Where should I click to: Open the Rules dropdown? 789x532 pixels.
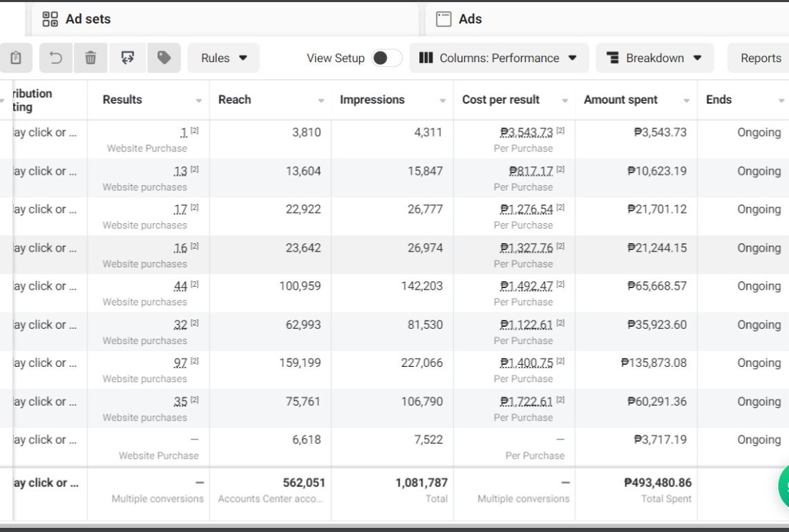point(223,58)
